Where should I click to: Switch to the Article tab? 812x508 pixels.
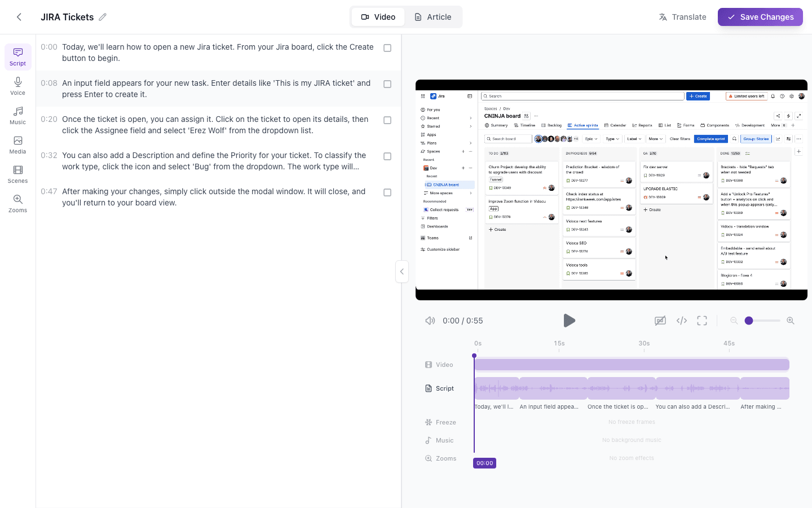coord(433,17)
